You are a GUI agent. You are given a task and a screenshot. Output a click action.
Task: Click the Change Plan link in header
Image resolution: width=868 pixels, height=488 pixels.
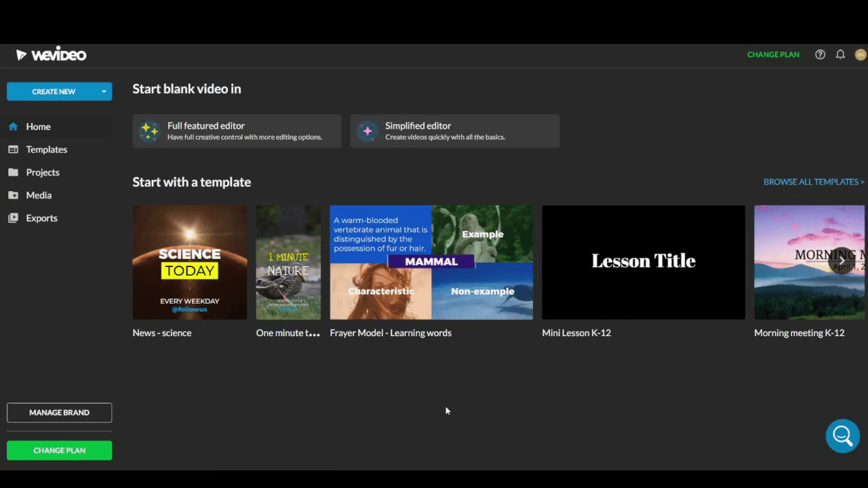(773, 55)
